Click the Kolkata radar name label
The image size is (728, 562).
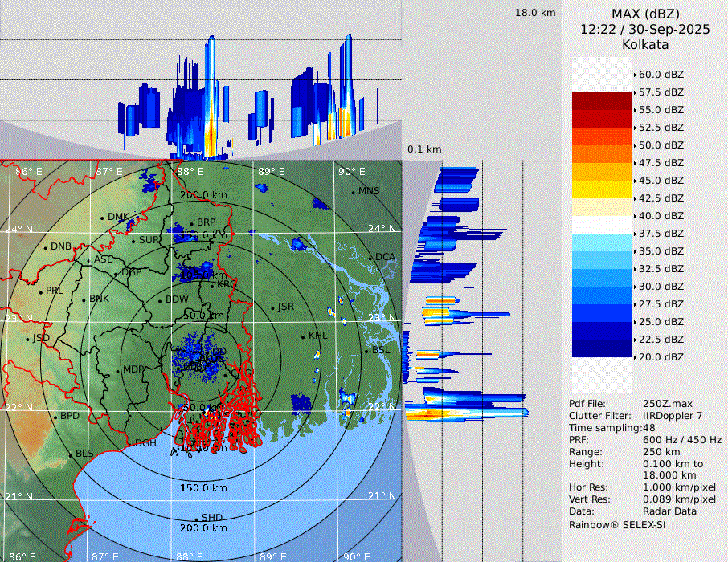(x=645, y=44)
